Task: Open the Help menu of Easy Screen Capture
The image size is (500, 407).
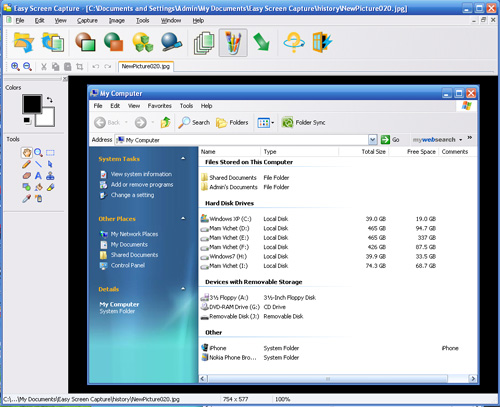Action: coord(198,20)
